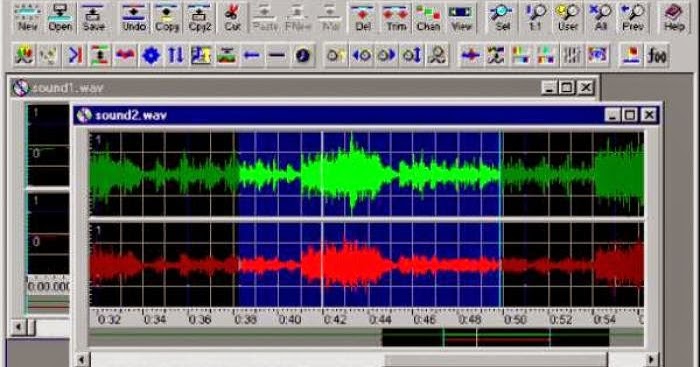Cut the selection with the scissors Cut button
Viewport: 700px width, 367px height.
coord(232,17)
